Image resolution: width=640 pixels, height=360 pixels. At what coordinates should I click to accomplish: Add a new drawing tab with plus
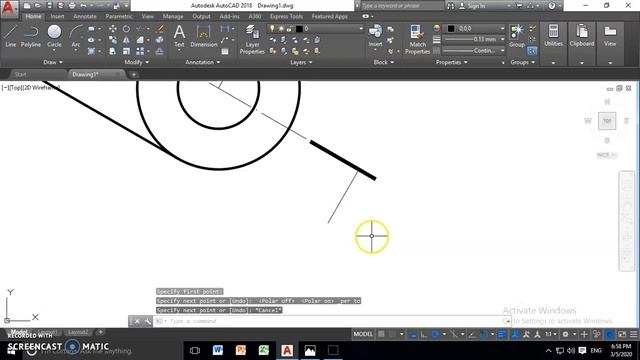(x=133, y=74)
